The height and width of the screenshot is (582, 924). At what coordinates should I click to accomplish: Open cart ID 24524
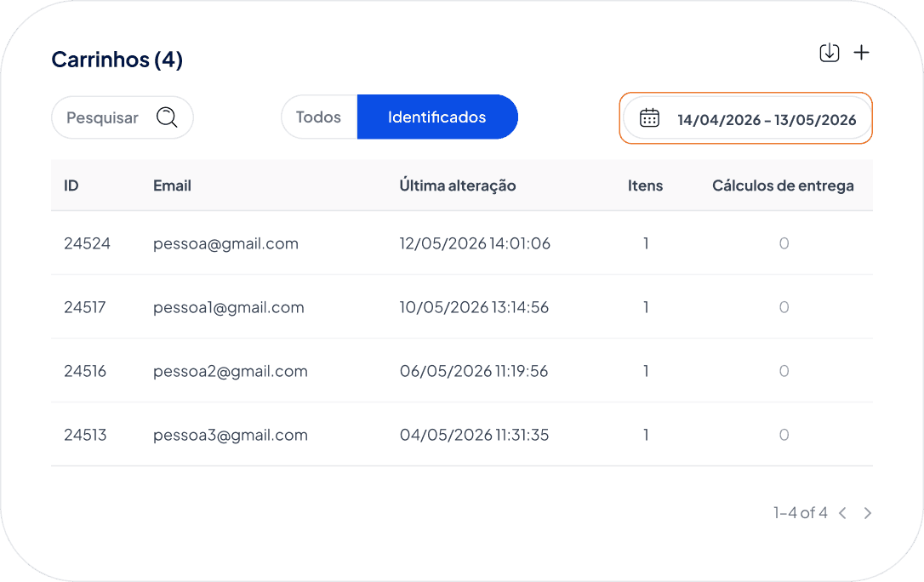(x=88, y=243)
